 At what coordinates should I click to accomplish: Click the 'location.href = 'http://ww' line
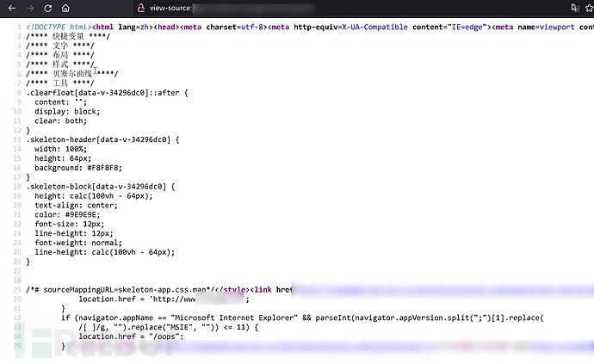pyautogui.click(x=164, y=299)
